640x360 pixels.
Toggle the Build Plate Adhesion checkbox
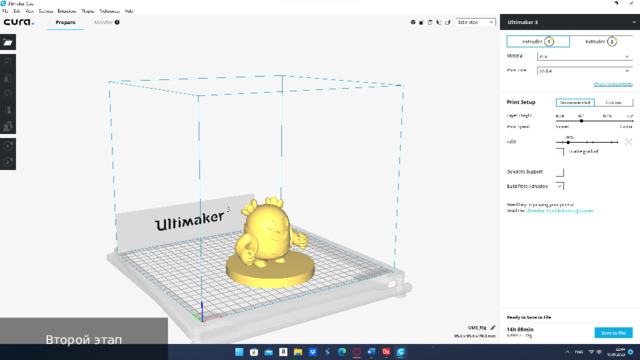point(560,186)
